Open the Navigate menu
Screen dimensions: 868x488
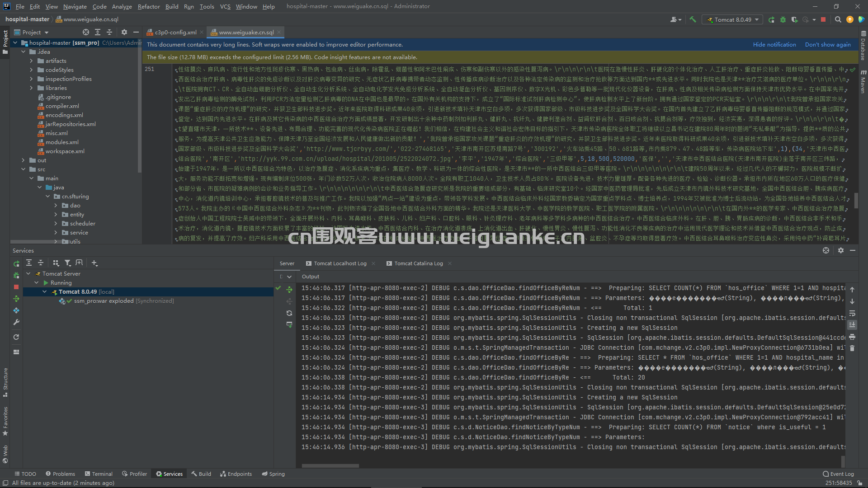pos(75,6)
